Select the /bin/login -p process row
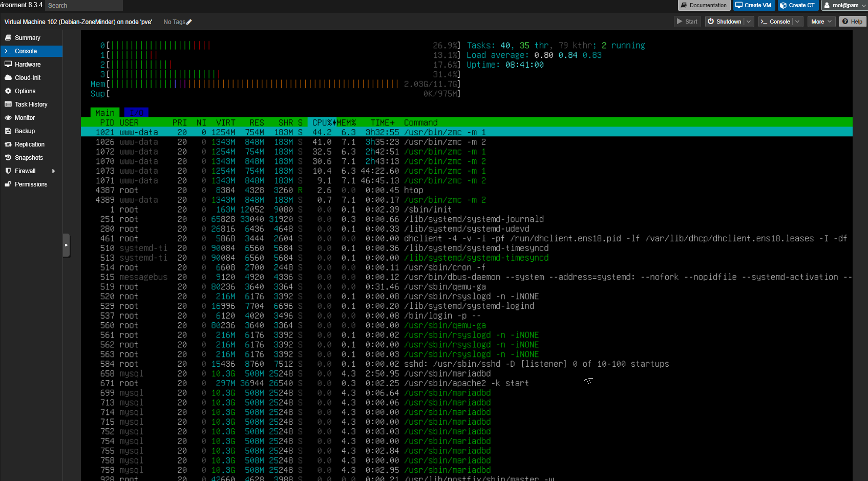The height and width of the screenshot is (481, 868). coord(467,316)
